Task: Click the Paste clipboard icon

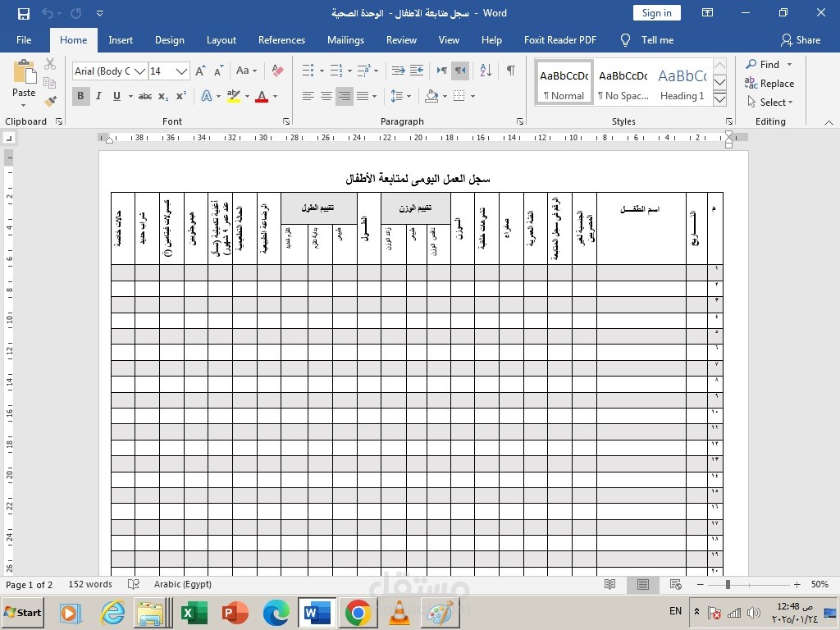Action: pyautogui.click(x=24, y=72)
